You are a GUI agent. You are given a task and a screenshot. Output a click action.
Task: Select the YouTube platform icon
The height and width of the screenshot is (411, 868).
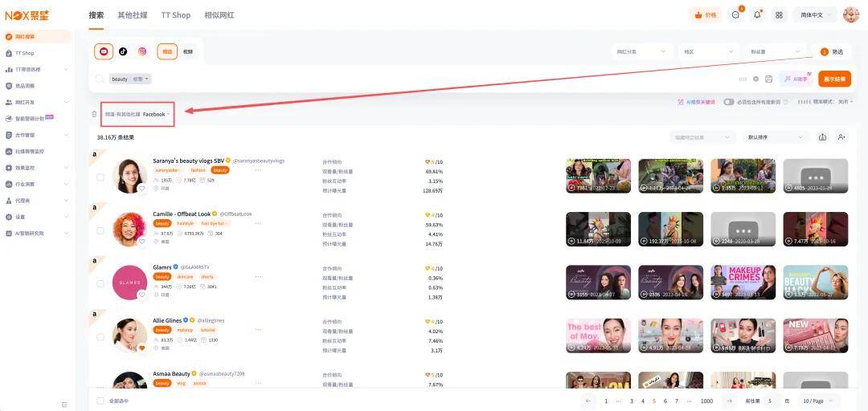click(x=104, y=51)
